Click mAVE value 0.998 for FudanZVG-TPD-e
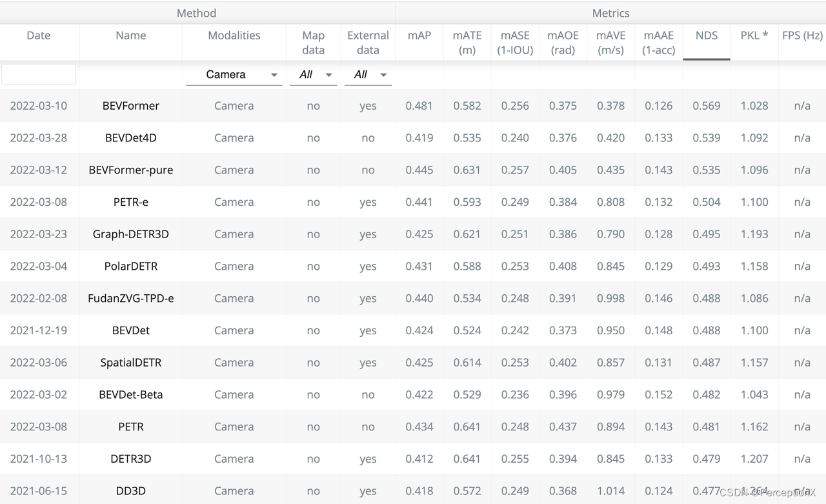 pyautogui.click(x=610, y=299)
